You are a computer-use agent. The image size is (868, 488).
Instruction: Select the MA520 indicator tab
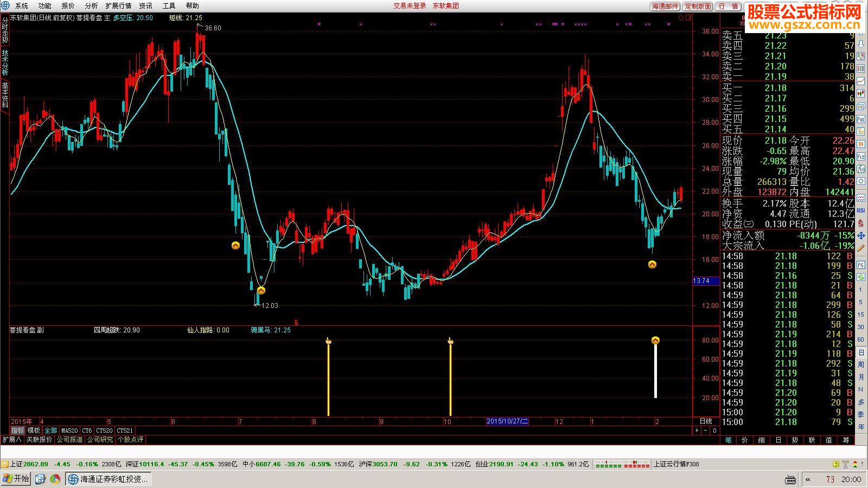pos(69,431)
